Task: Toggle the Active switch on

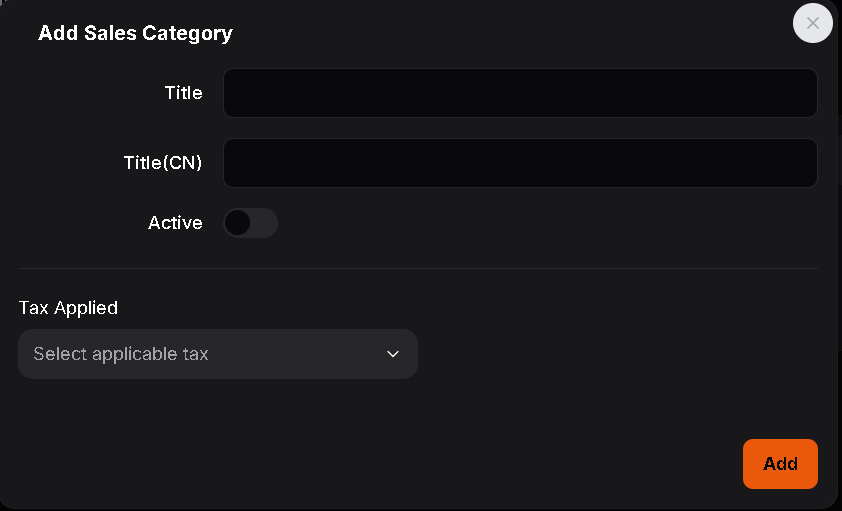Action: 250,223
